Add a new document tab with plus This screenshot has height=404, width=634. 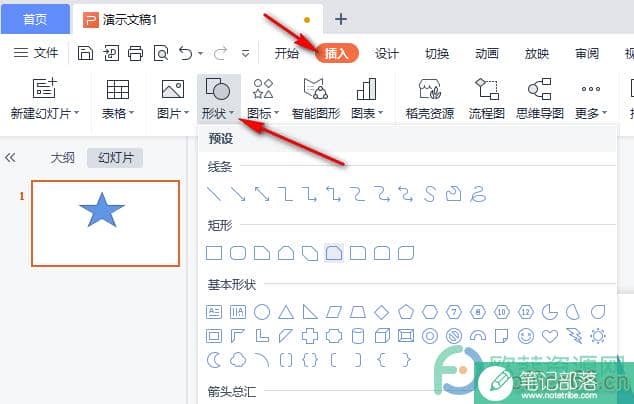[x=341, y=19]
